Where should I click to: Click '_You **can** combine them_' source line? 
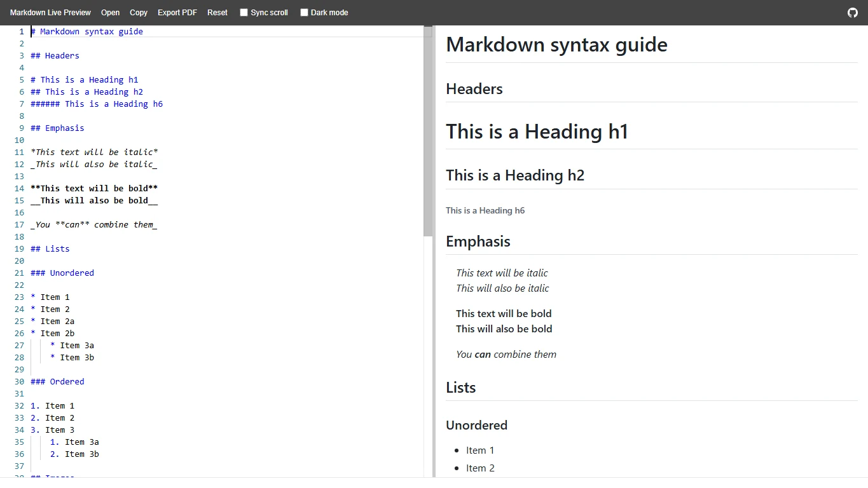[94, 224]
